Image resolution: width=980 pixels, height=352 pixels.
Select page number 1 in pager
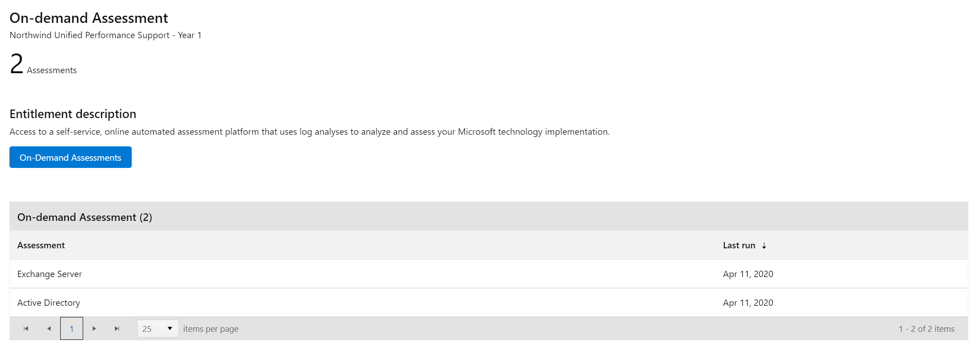(71, 329)
